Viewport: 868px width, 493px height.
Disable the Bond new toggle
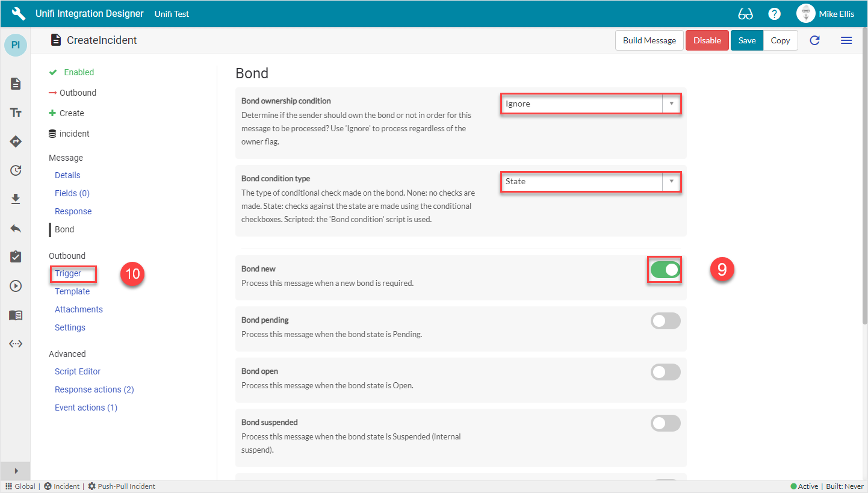click(x=665, y=270)
